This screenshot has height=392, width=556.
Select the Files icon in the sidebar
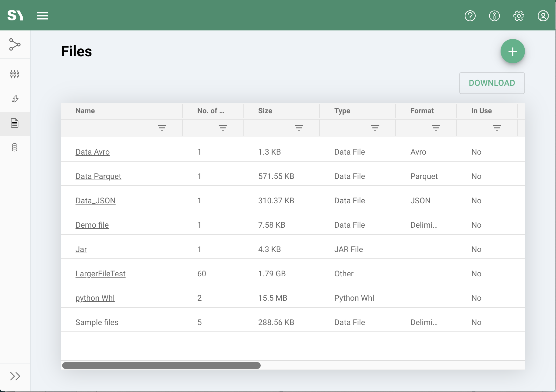15,124
